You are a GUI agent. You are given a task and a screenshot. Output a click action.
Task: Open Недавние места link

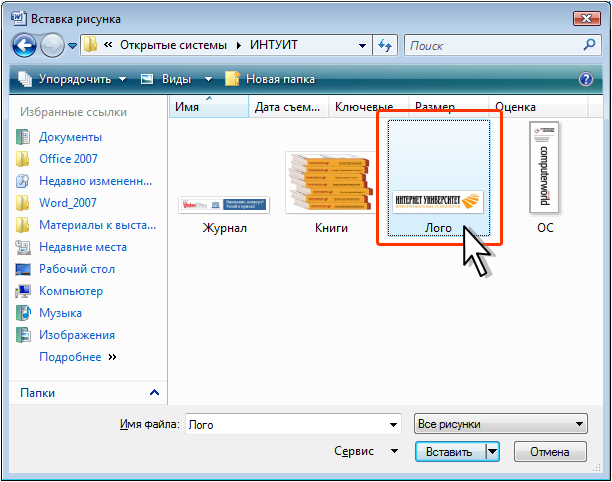pyautogui.click(x=83, y=247)
